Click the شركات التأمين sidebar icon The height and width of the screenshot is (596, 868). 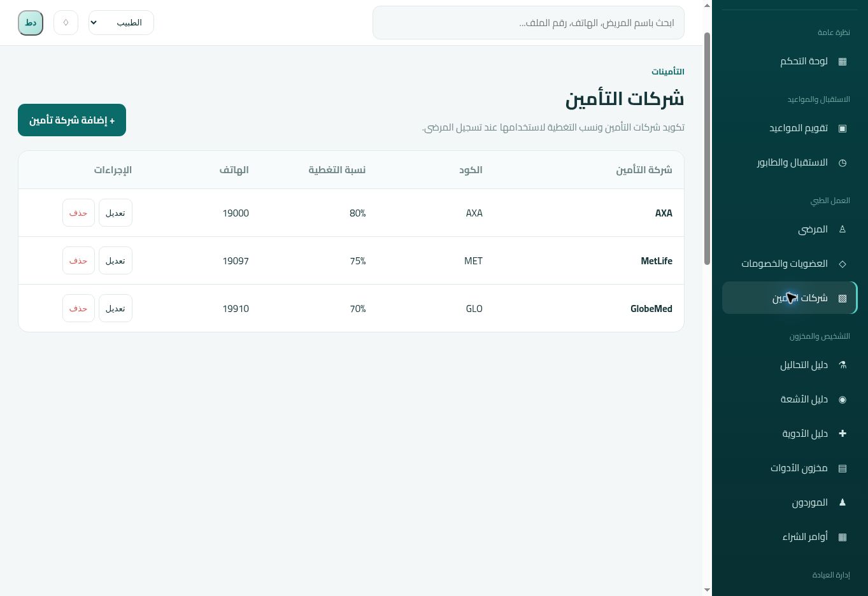pyautogui.click(x=843, y=298)
